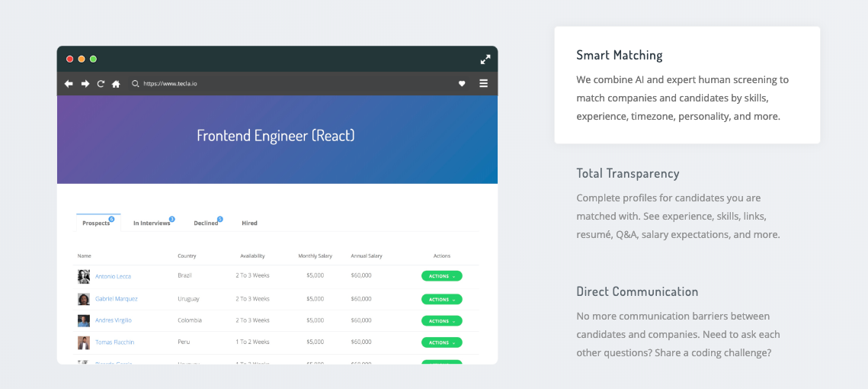Screen dimensions: 868x389
Task: Click the search magnifier icon
Action: click(x=136, y=84)
